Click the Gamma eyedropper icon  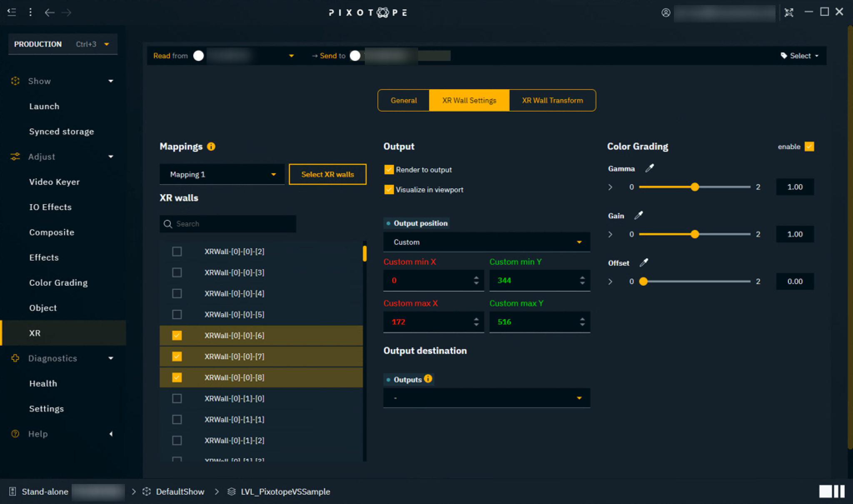point(649,168)
